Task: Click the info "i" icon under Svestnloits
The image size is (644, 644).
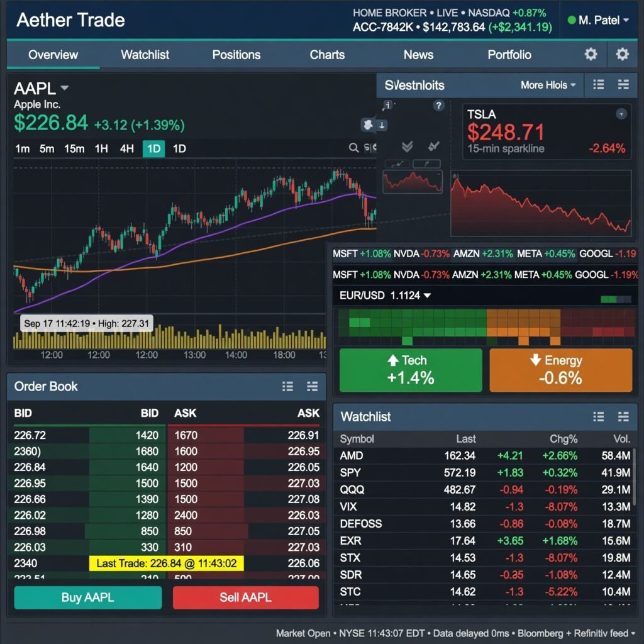Action: tap(387, 105)
